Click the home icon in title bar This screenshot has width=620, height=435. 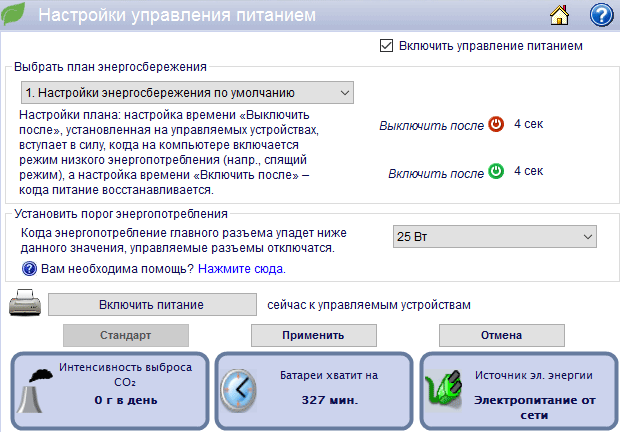click(x=559, y=15)
